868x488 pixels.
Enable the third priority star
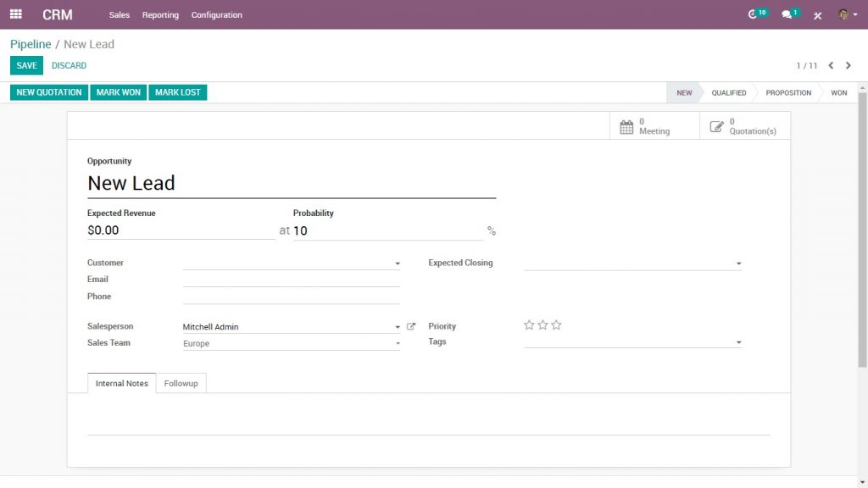point(556,324)
